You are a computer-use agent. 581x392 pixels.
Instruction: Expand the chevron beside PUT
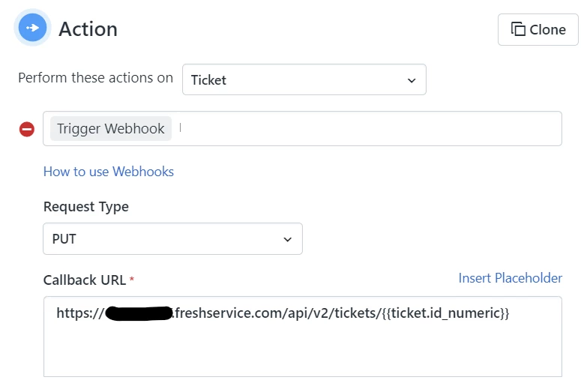click(288, 240)
